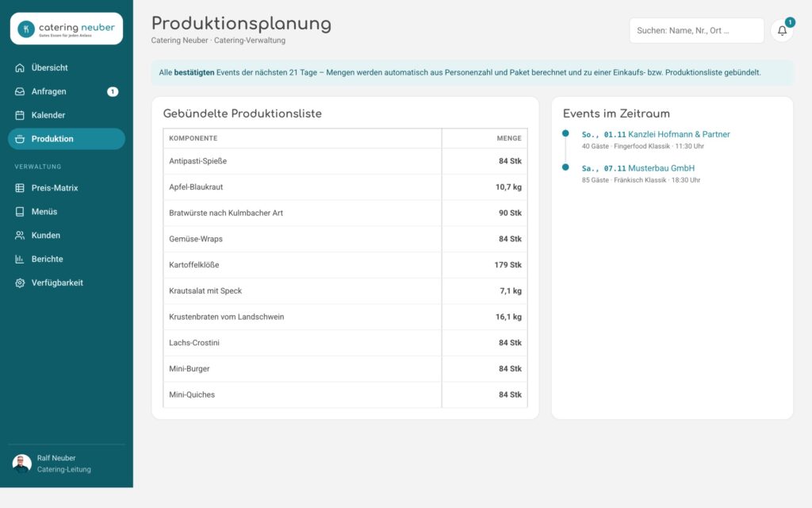This screenshot has height=508, width=812.
Task: Click the Anfragen inbox icon
Action: (20, 92)
